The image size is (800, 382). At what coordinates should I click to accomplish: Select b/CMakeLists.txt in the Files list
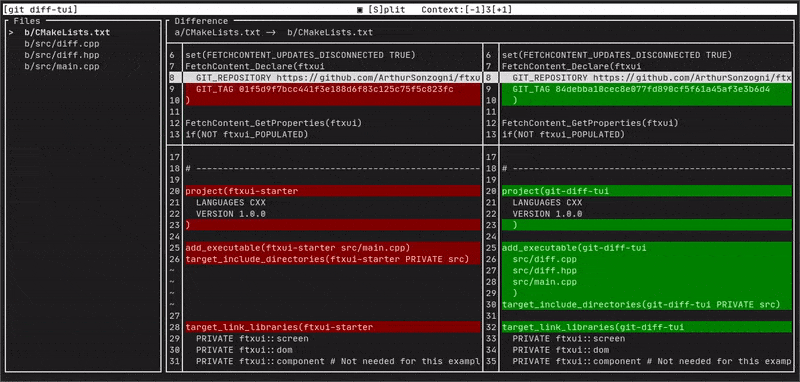67,32
